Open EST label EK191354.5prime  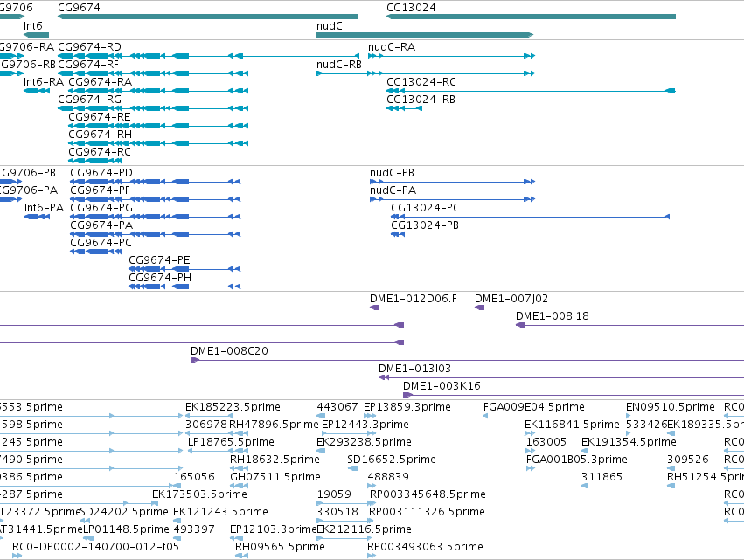pos(629,442)
